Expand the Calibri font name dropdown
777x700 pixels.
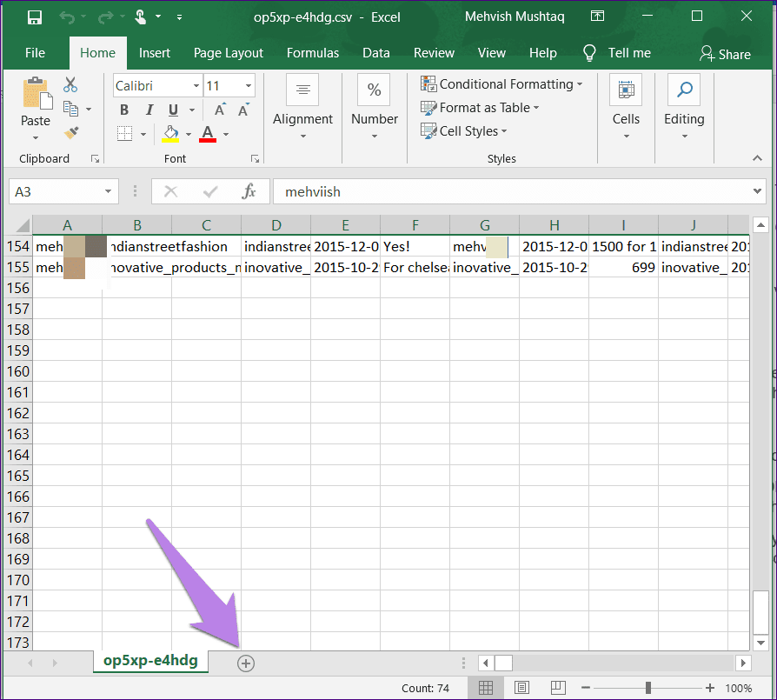pos(196,86)
